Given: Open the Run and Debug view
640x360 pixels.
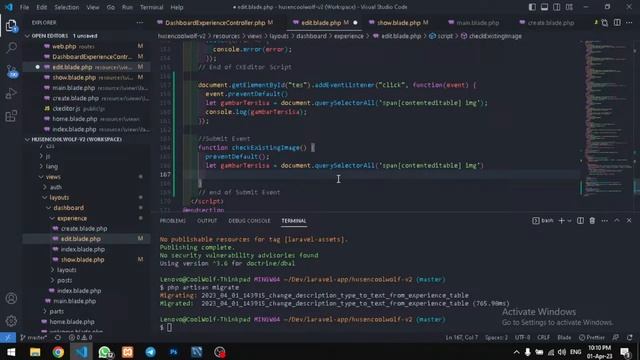Looking at the screenshot, I should pyautogui.click(x=11, y=93).
